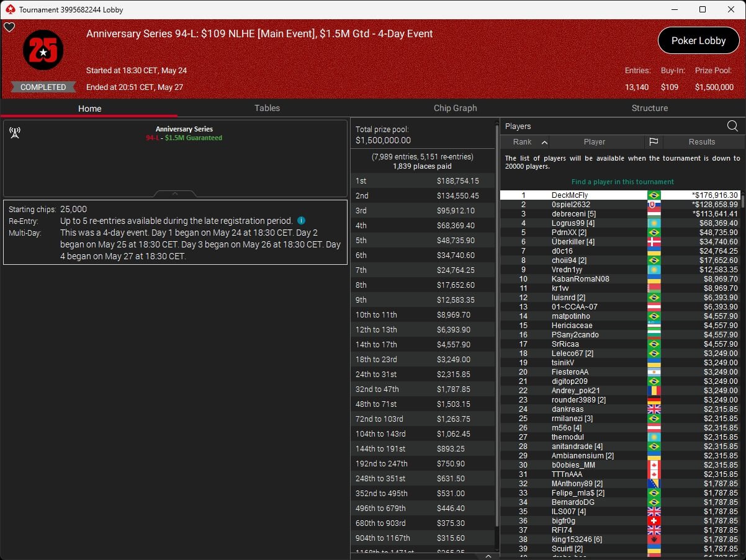The width and height of the screenshot is (746, 560).
Task: Select player d0c16
Action: (x=620, y=251)
